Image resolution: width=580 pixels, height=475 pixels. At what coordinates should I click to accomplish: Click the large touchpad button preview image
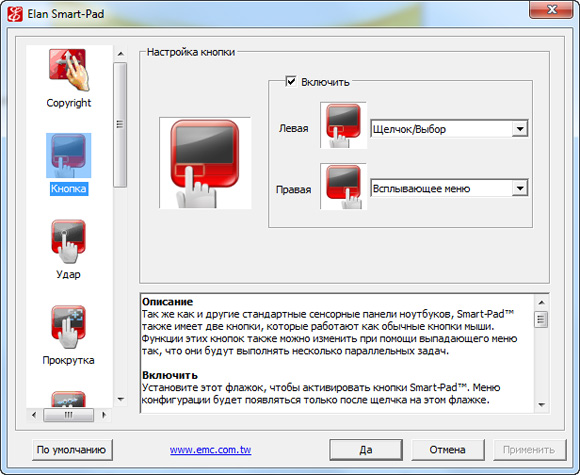pyautogui.click(x=205, y=163)
